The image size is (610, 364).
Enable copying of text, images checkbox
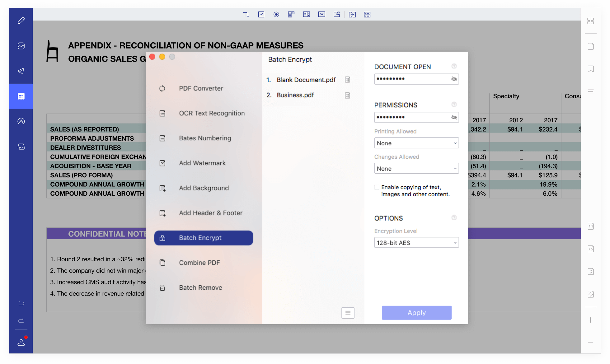(x=377, y=187)
